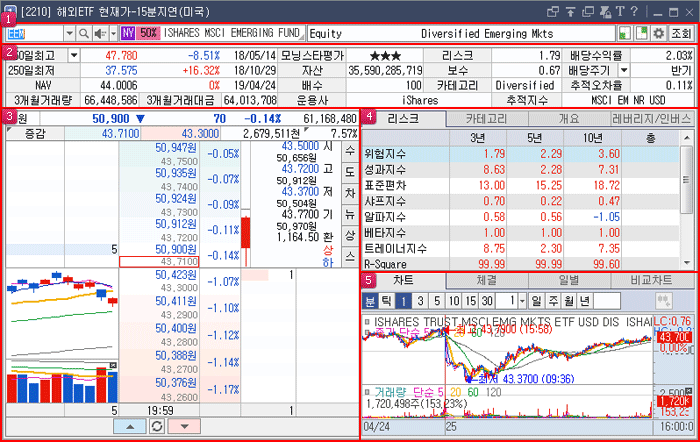Click the pink down-arrow button below order book
Image resolution: width=700 pixels, height=442 pixels.
pyautogui.click(x=184, y=426)
